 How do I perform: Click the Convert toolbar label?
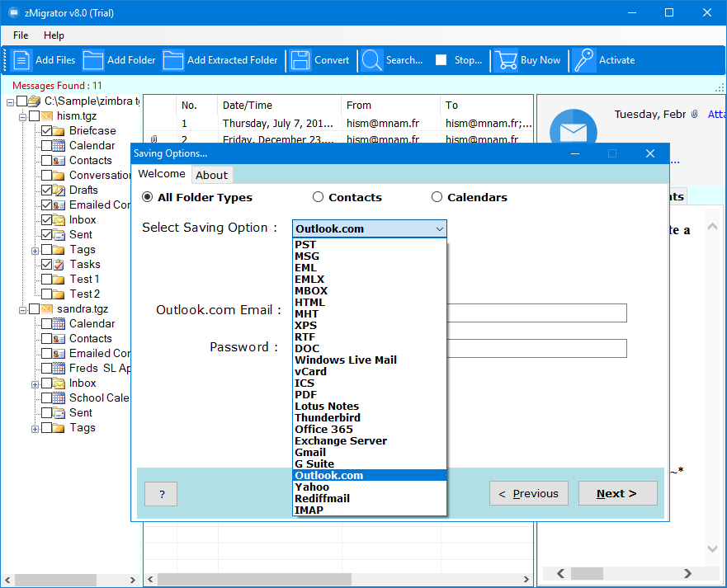pyautogui.click(x=332, y=60)
